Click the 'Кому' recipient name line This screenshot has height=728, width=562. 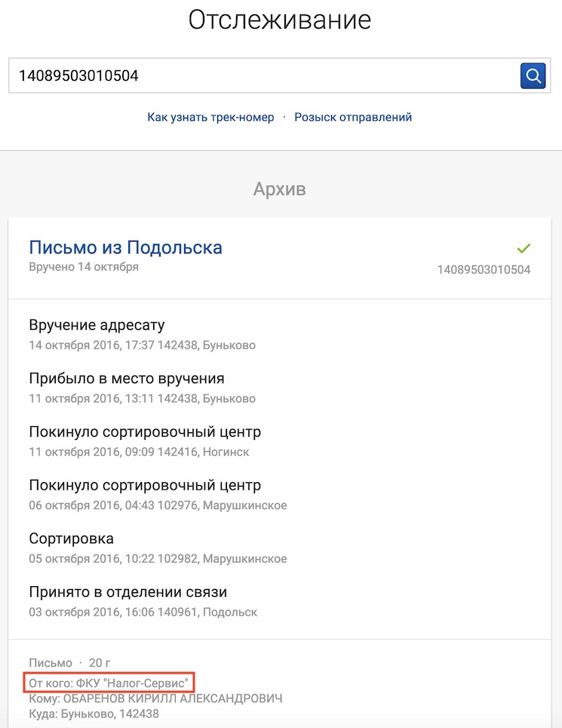[155, 699]
